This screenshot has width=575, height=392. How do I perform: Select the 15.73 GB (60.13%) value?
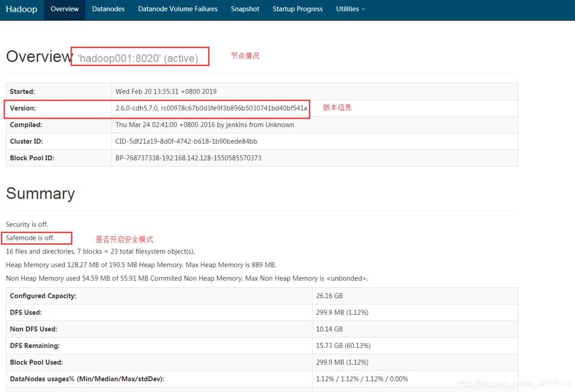(343, 346)
